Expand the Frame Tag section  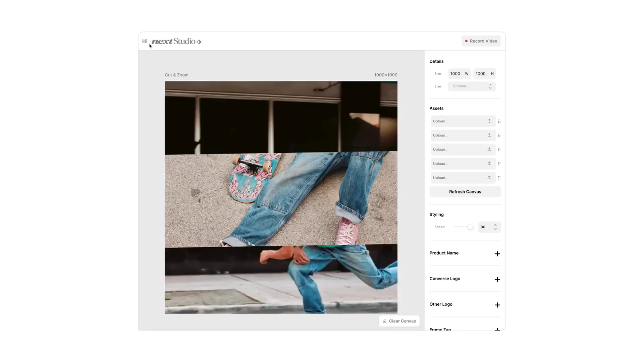(497, 329)
